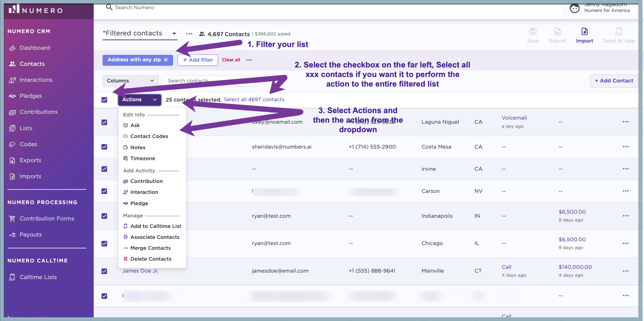Toggle the select-all contacts checkbox
The height and width of the screenshot is (321, 644).
pos(104,100)
